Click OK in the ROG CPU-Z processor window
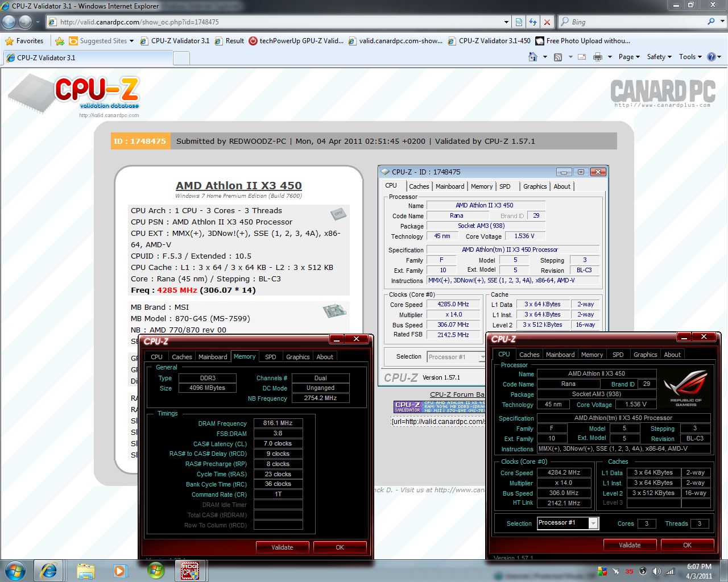This screenshot has height=582, width=728. [687, 545]
